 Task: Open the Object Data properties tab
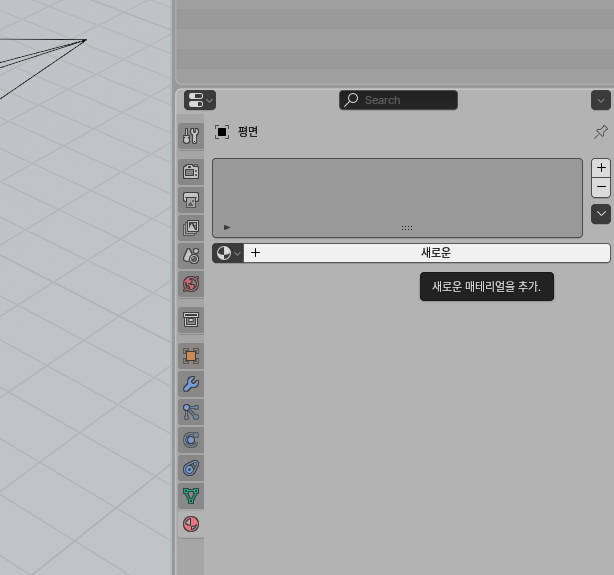click(x=191, y=496)
